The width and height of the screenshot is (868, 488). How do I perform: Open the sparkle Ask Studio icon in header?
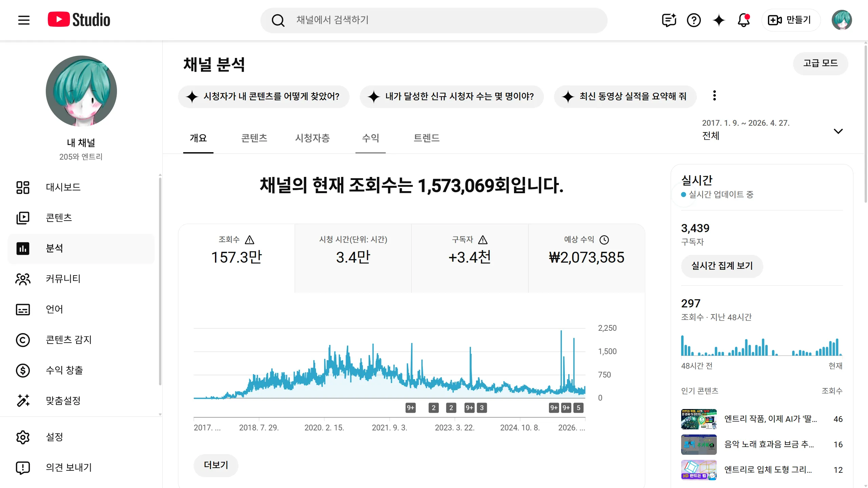[x=719, y=20]
